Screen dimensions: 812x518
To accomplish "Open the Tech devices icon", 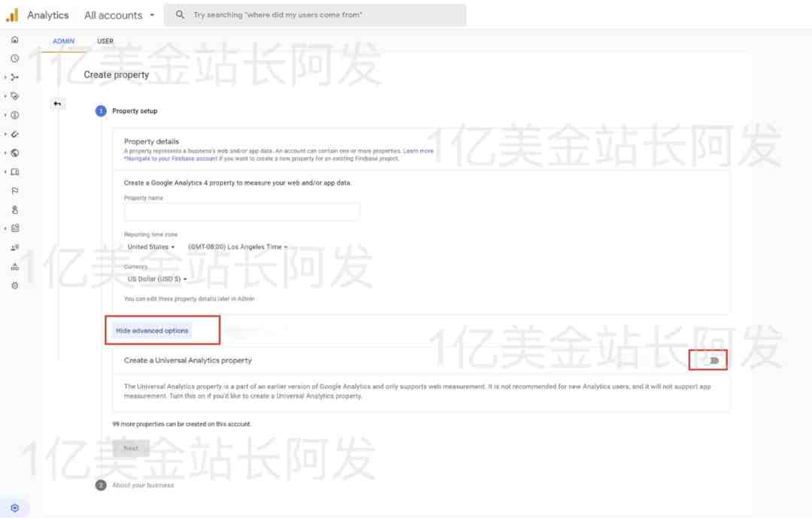I will tap(14, 172).
